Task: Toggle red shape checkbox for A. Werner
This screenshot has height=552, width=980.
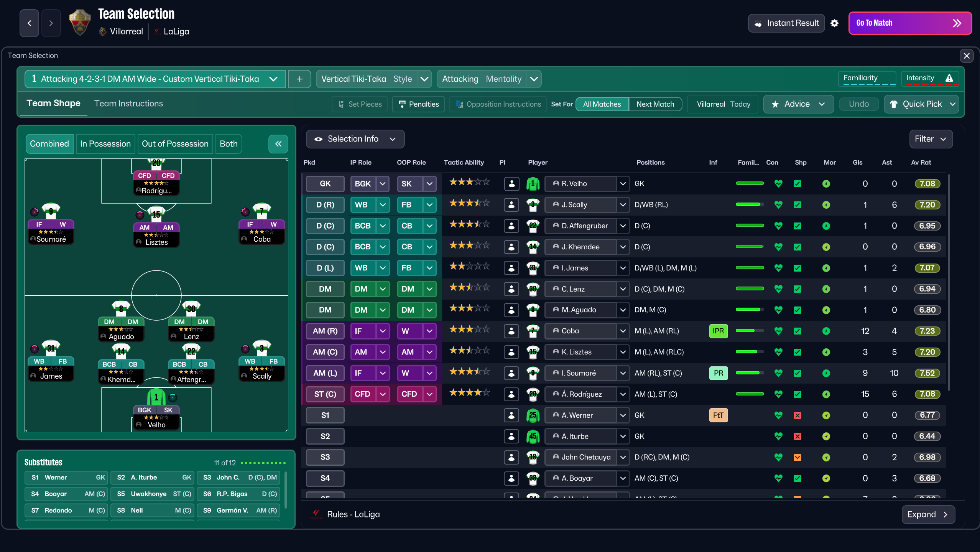Action: 797,415
